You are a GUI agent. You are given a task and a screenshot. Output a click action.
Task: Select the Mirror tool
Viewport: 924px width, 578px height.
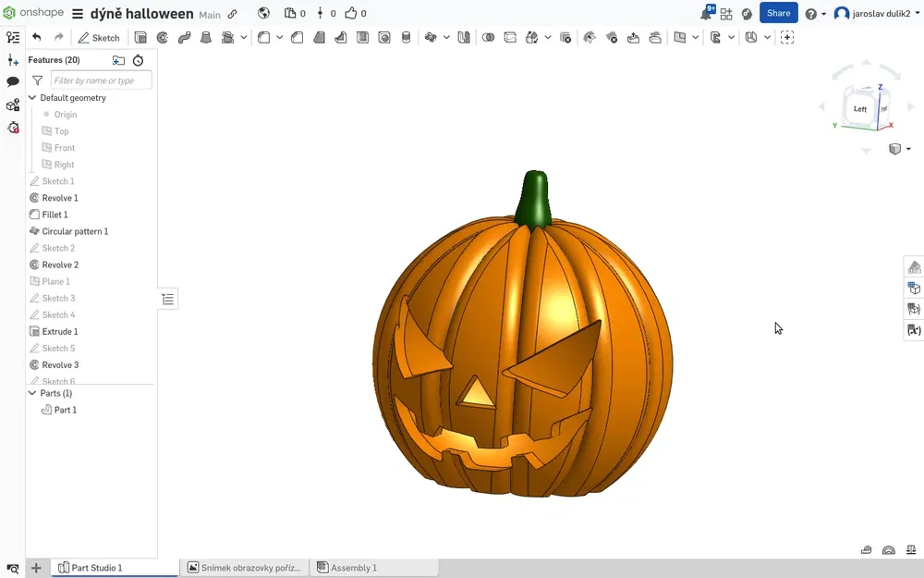(463, 38)
